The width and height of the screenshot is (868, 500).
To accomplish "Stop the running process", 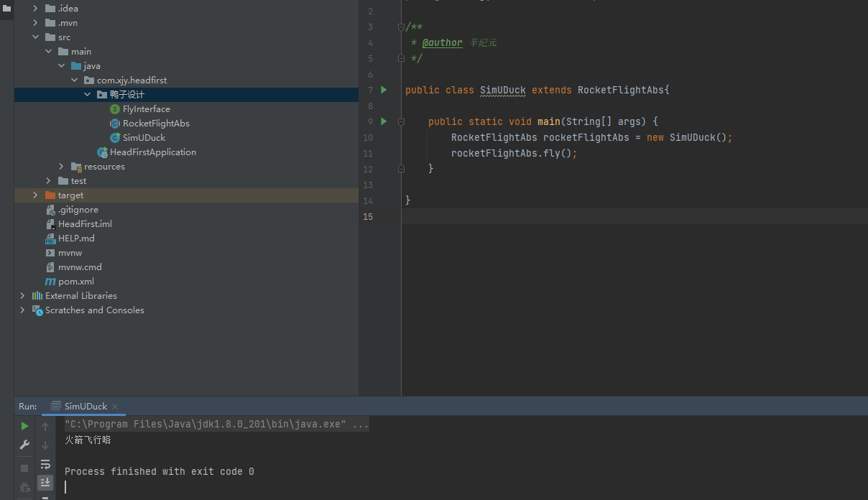I will (24, 468).
